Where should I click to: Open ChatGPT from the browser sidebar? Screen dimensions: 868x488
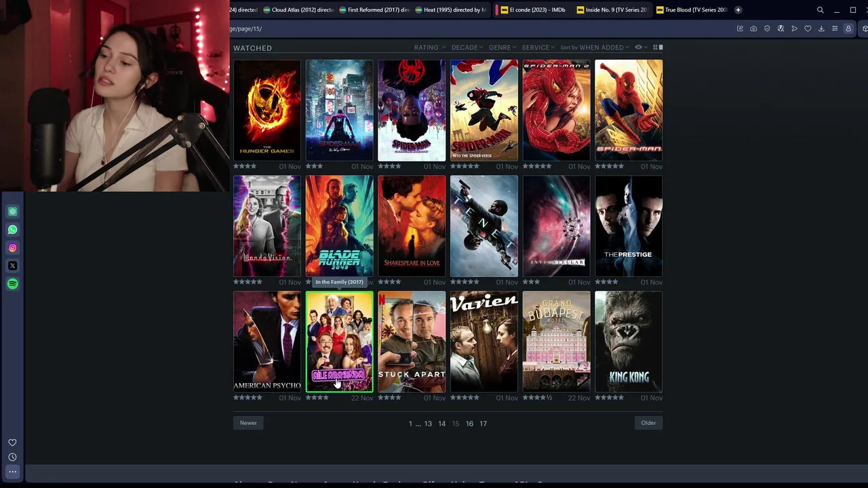tap(12, 211)
